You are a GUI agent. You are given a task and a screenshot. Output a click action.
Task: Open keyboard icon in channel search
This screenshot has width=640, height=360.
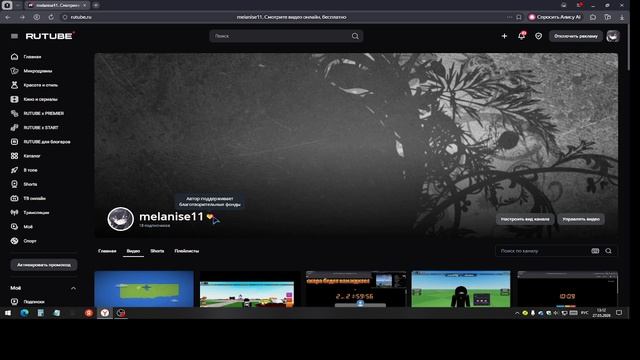pos(595,251)
